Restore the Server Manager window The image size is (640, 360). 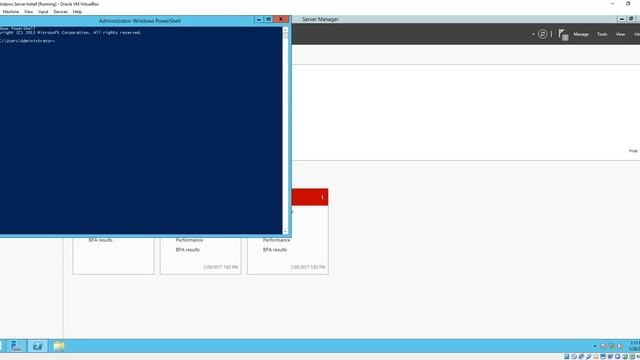631,19
